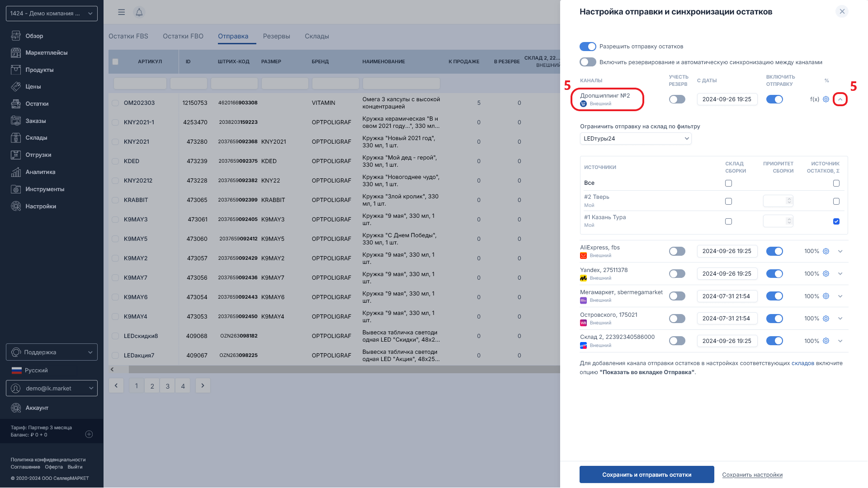Collapse the Дропшиппинг №2 channel chevron
The width and height of the screenshot is (868, 488).
click(x=840, y=99)
